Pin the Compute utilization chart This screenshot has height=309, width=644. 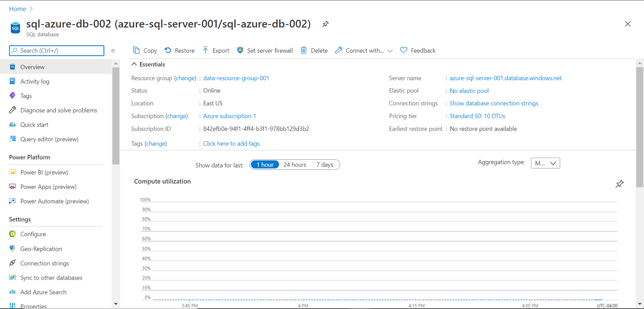(620, 184)
